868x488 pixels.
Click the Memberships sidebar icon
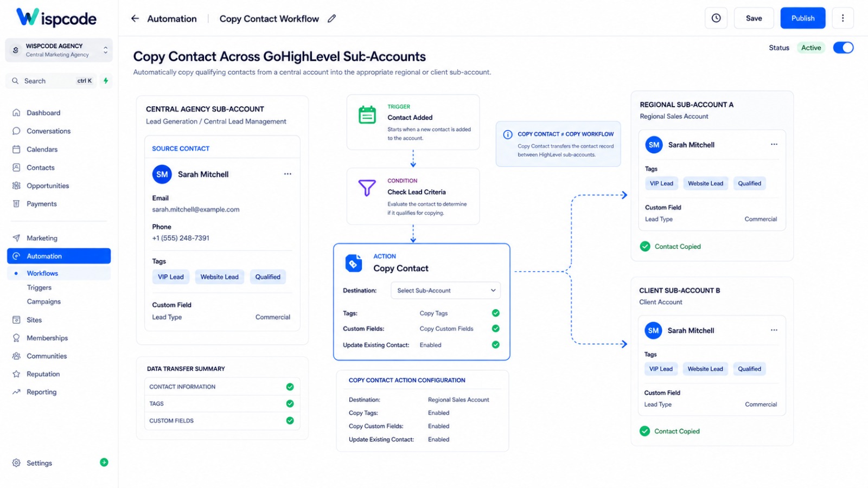(x=16, y=338)
